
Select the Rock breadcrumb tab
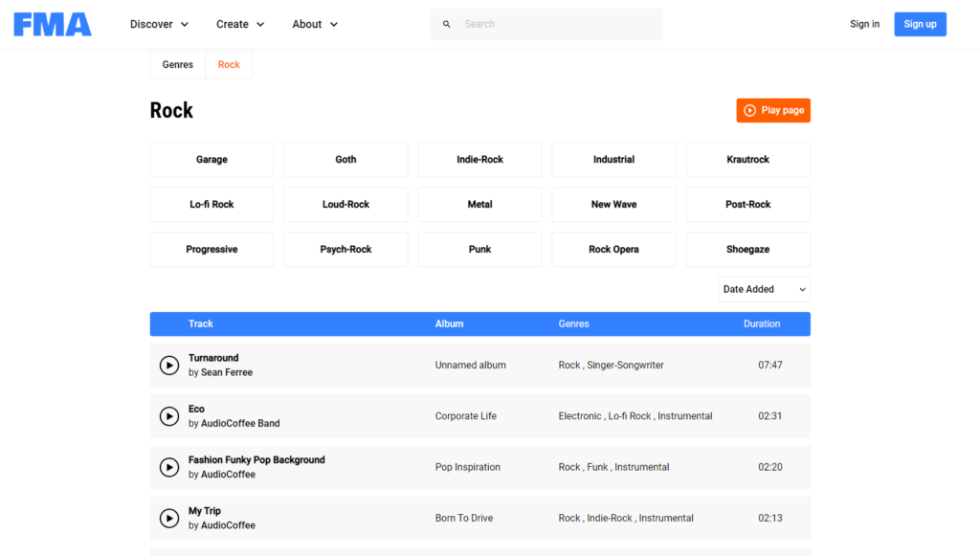tap(229, 65)
